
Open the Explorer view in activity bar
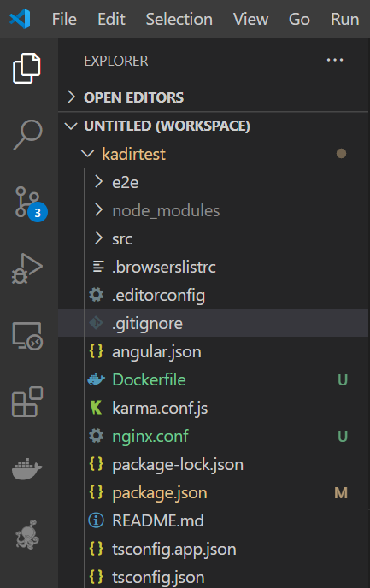(x=26, y=68)
